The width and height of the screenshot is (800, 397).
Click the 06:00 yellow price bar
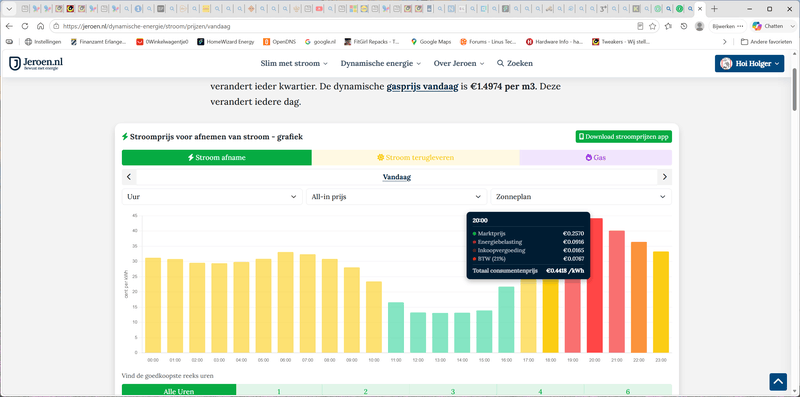coord(285,302)
